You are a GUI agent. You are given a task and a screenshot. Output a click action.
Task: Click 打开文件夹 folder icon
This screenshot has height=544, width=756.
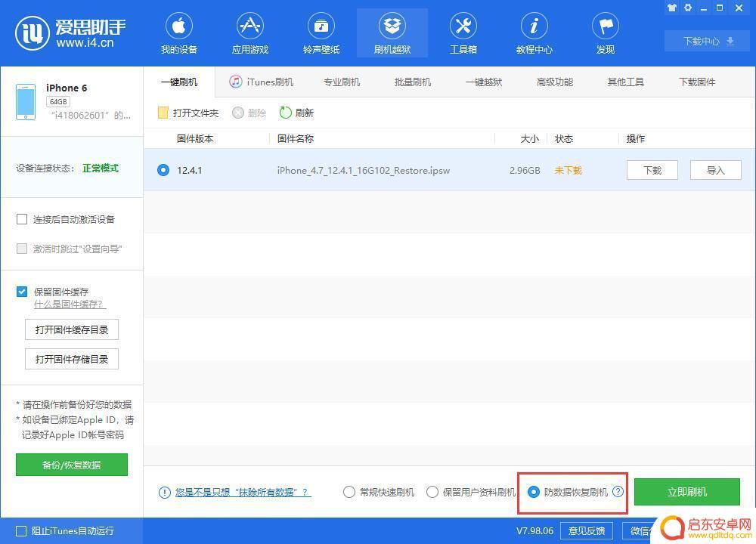click(x=163, y=113)
